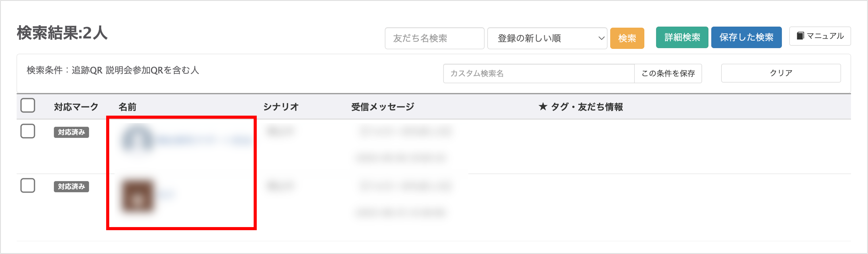Click the シナリオ column header
868x254 pixels.
click(281, 107)
